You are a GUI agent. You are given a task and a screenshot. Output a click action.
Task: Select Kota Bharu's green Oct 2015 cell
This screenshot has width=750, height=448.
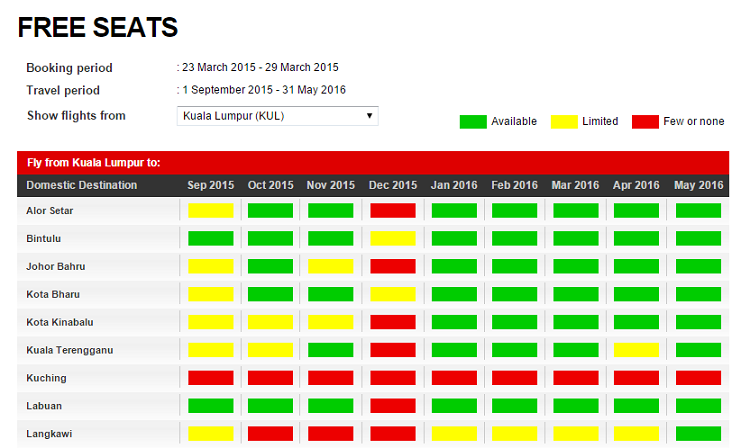[270, 295]
